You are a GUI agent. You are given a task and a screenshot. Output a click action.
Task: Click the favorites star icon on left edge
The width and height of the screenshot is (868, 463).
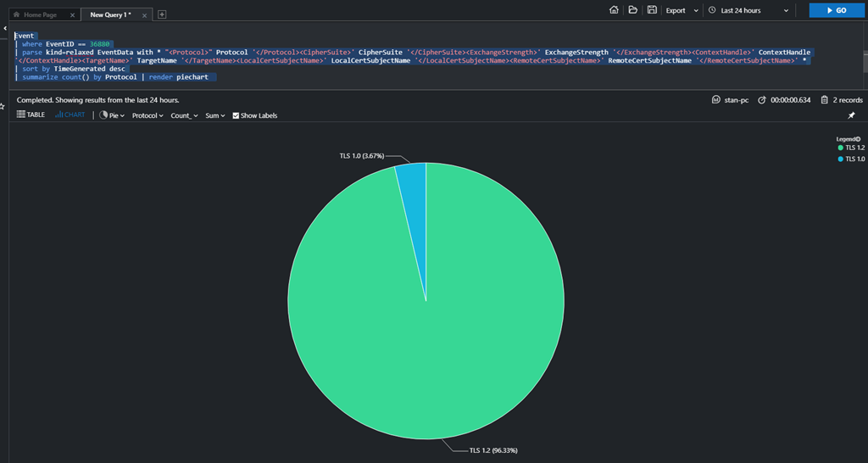[3, 106]
